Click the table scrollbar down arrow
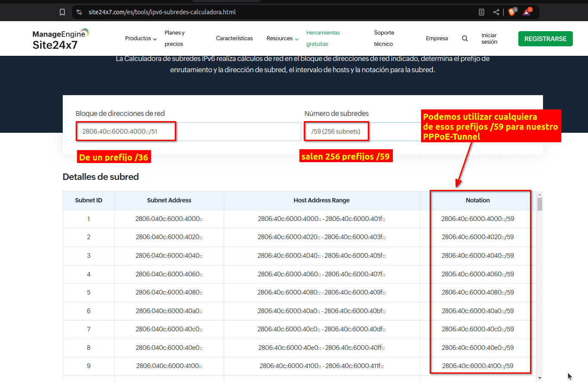 [x=540, y=378]
